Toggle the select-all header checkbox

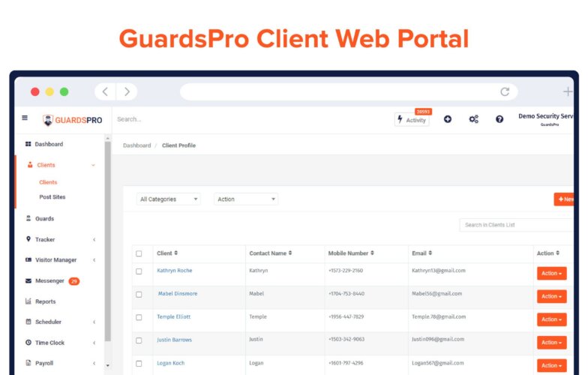pyautogui.click(x=139, y=253)
